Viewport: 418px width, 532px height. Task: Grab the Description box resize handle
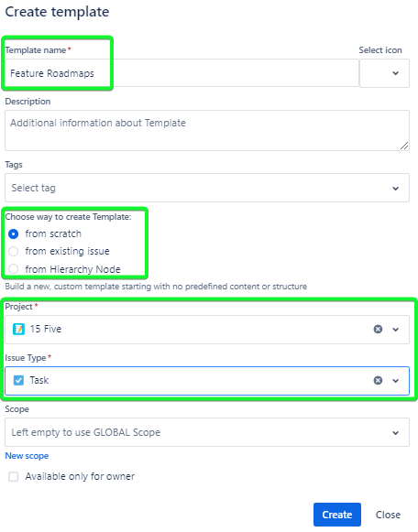click(404, 146)
